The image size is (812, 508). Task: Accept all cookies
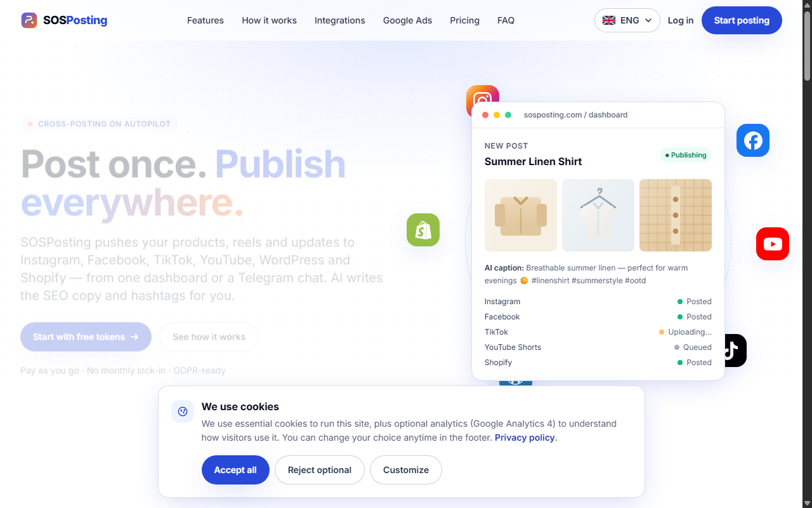(x=235, y=470)
